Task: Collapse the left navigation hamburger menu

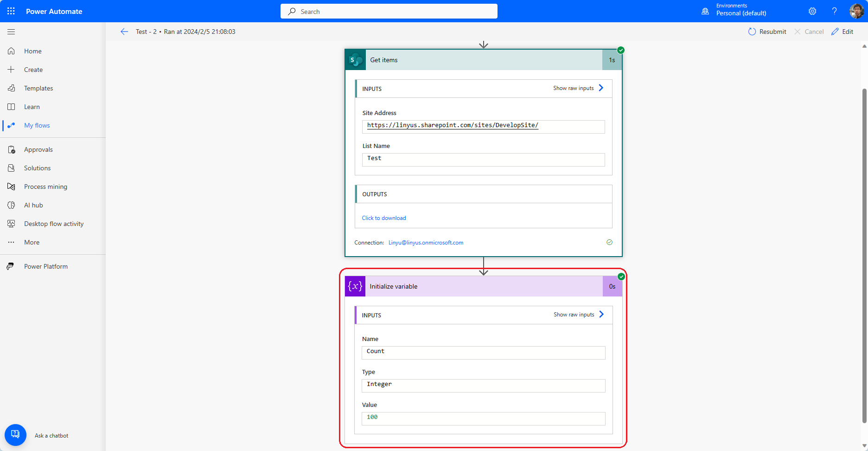Action: click(11, 32)
